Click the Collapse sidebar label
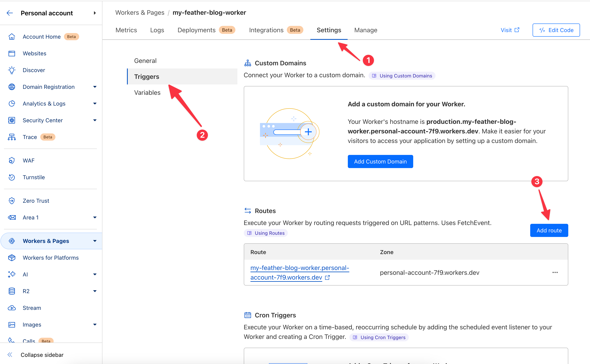590x364 pixels. (42, 355)
